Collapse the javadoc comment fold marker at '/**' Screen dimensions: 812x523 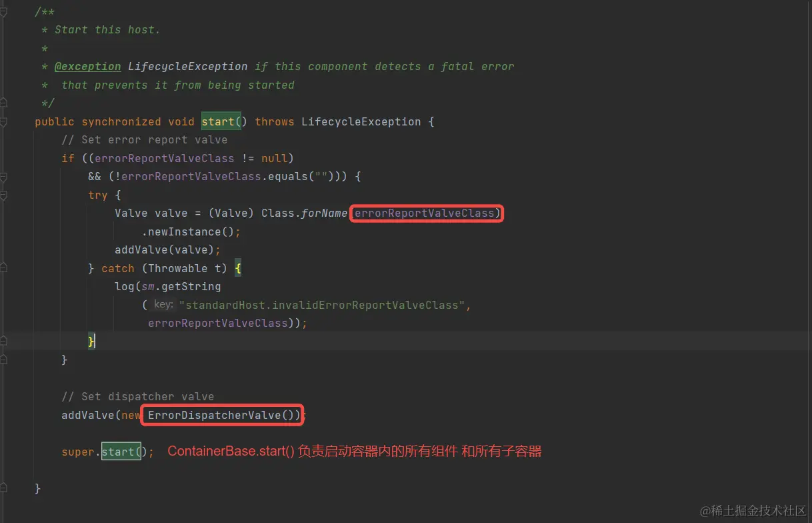(3, 12)
